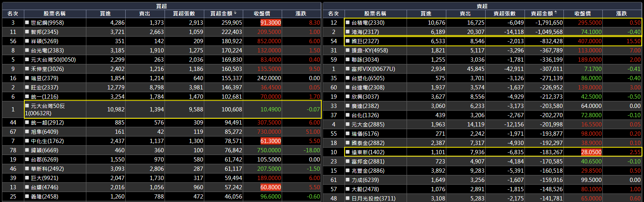This screenshot has width=644, height=202.
Task: Tick the checkbox for 日月光投控(3711)
Action: 348,198
